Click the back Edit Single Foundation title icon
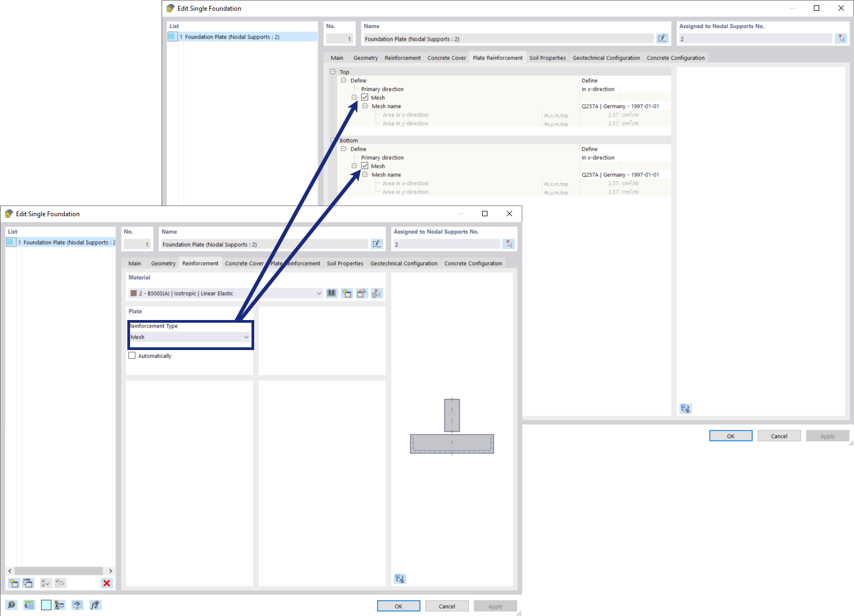Screen dimensions: 854x616 click(171, 8)
